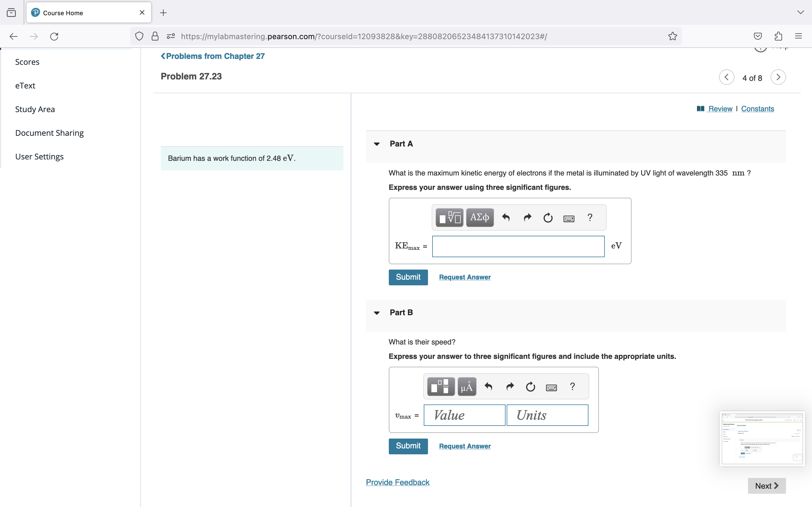This screenshot has height=507, width=812.
Task: Collapse the Part A section
Action: [x=377, y=144]
